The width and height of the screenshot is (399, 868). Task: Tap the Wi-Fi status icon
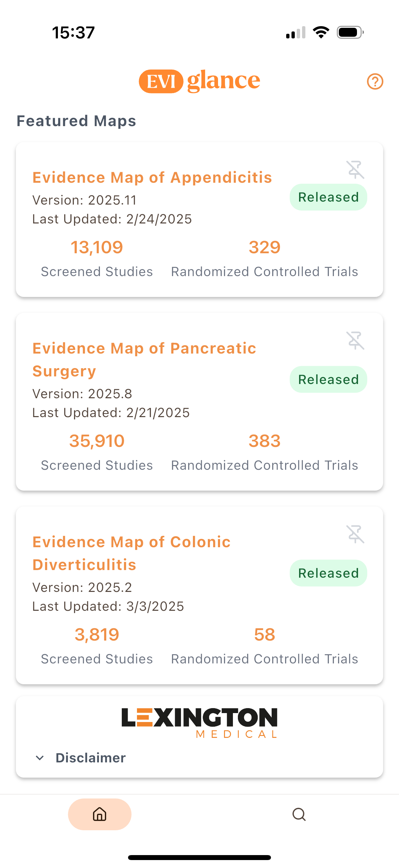click(x=321, y=33)
